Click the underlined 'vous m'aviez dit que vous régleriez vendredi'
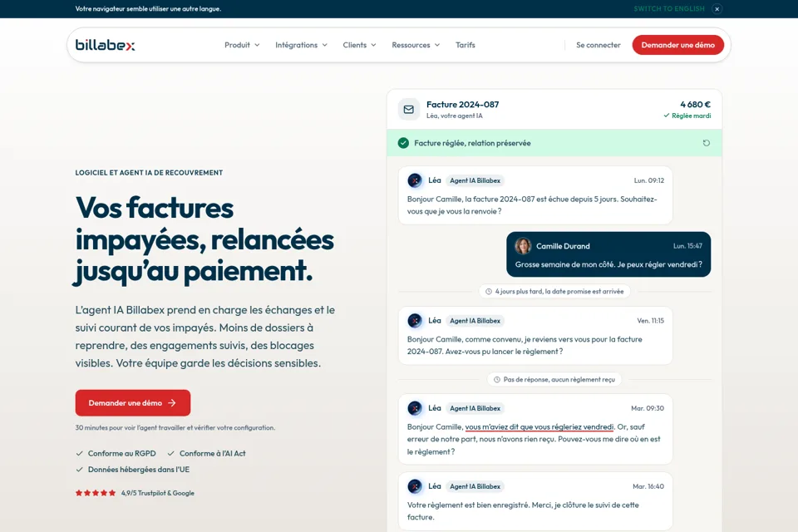Viewport: 798px width, 532px height. [539, 427]
